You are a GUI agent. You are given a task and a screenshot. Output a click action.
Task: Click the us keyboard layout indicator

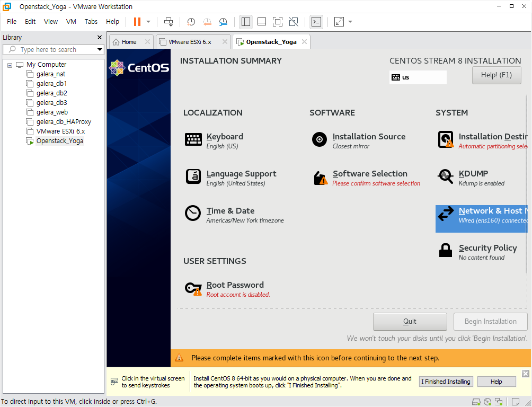coord(418,77)
